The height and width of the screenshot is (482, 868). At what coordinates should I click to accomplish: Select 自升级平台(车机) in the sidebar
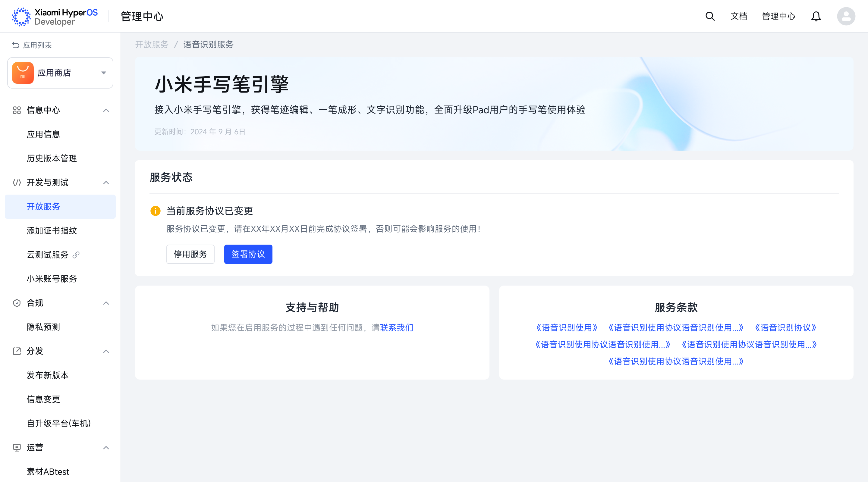60,423
